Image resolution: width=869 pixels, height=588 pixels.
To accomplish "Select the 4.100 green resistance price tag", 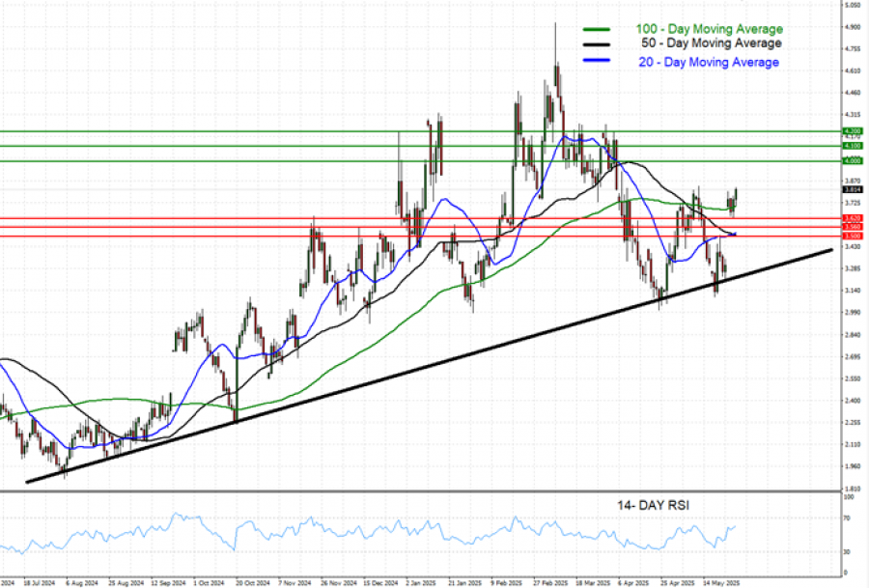I will [852, 146].
